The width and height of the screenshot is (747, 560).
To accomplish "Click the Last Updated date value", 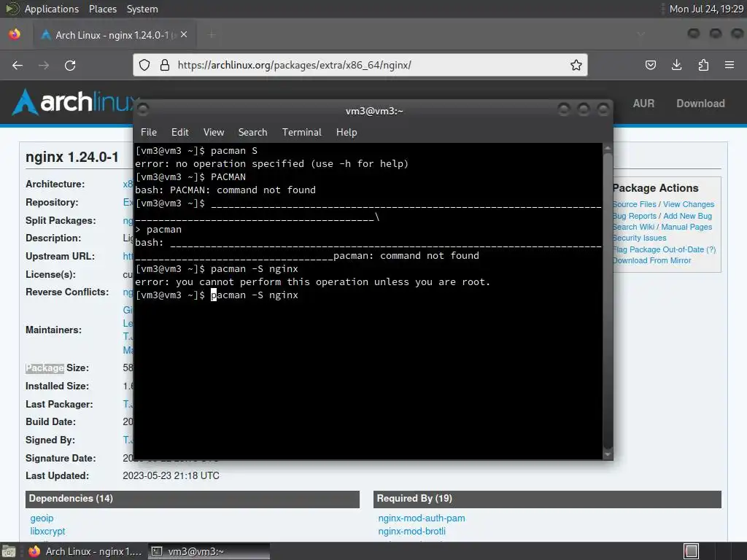I will tap(171, 475).
